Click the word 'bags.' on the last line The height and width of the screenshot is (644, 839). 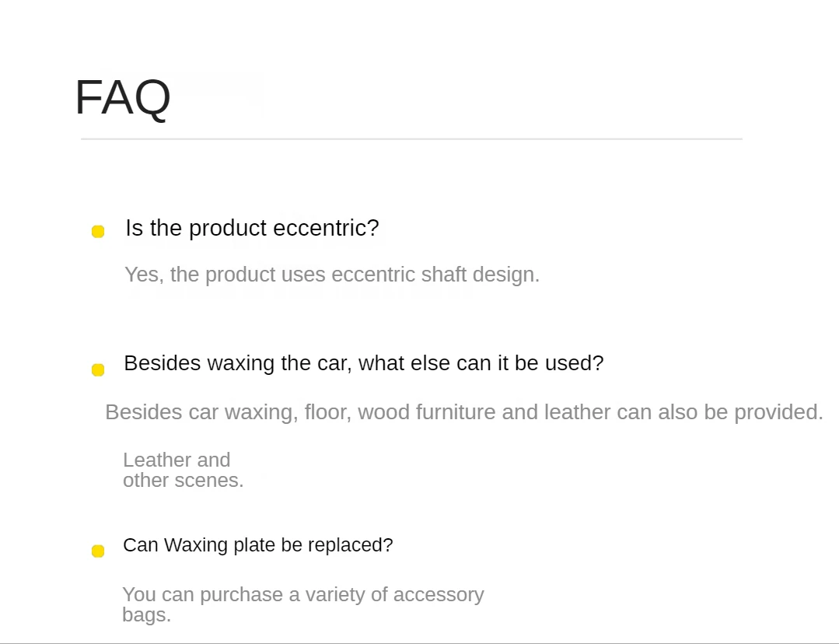click(x=147, y=614)
